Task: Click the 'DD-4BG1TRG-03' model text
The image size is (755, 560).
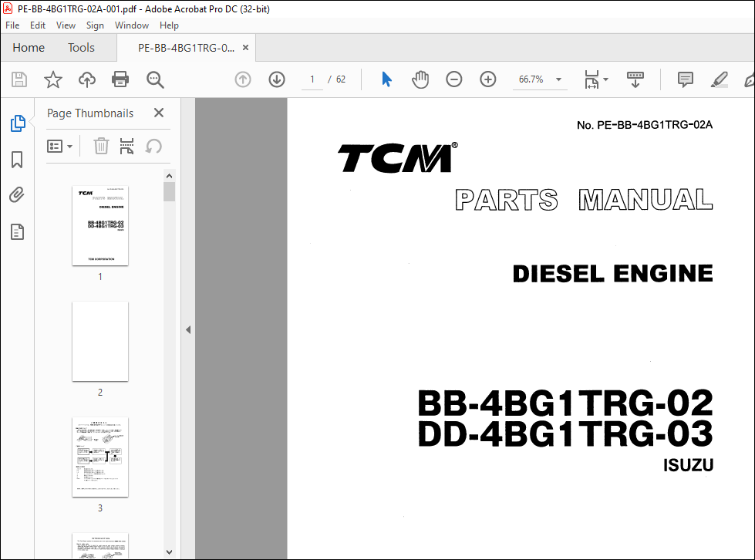Action: 565,433
